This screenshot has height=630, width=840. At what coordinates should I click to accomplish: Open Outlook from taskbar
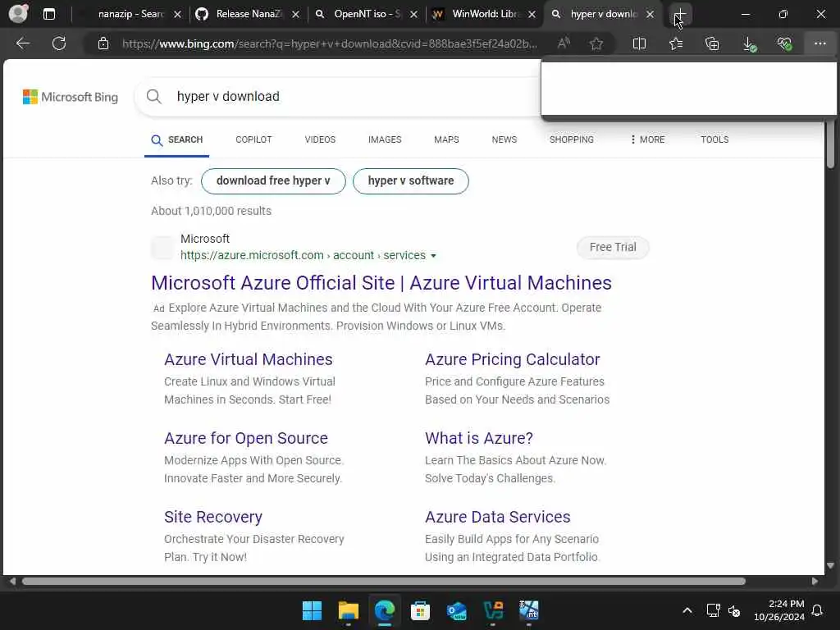pyautogui.click(x=456, y=610)
